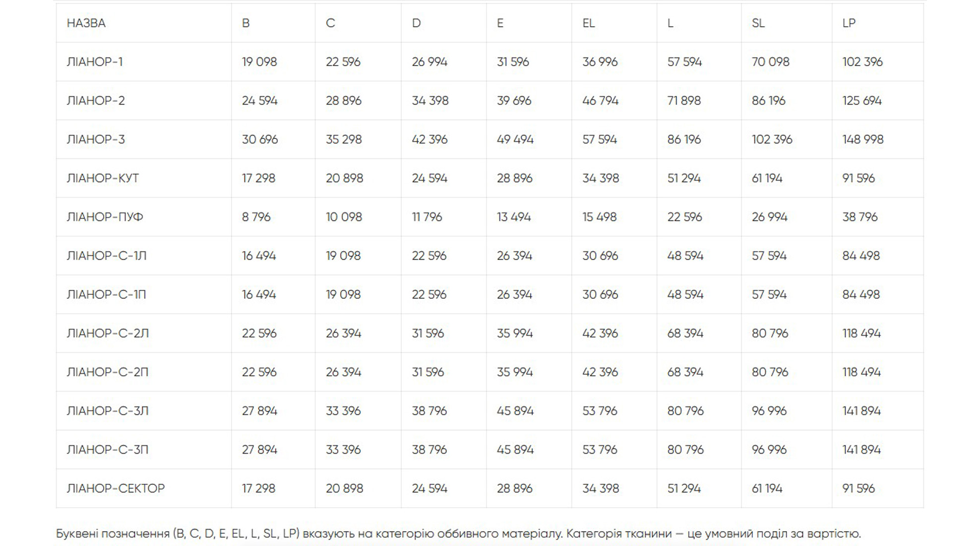Screen dimensions: 980x546
Task: Click the ЛІАНОР-С-2Л row name
Action: click(108, 334)
